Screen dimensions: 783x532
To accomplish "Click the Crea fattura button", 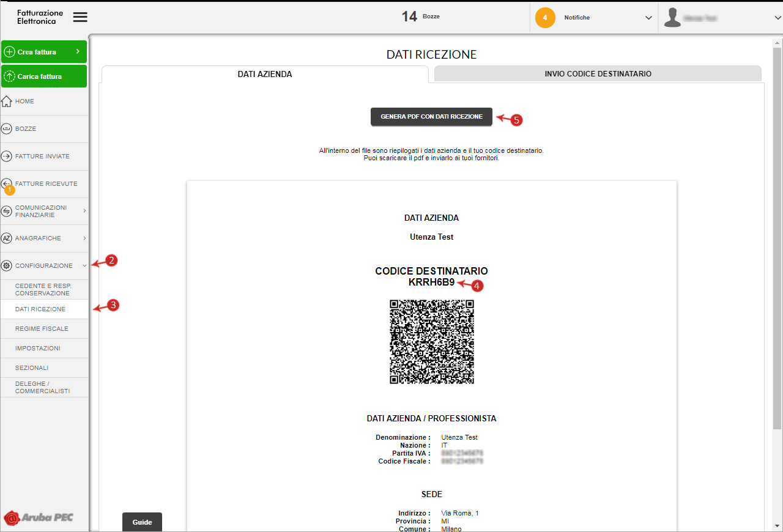I will click(44, 52).
